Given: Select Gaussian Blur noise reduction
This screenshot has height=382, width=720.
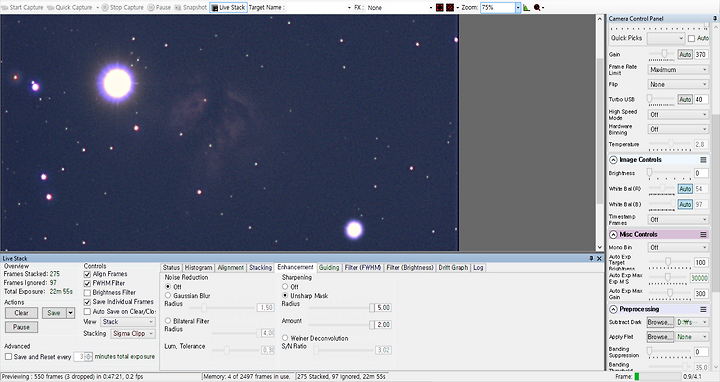Looking at the screenshot, I should 168,296.
